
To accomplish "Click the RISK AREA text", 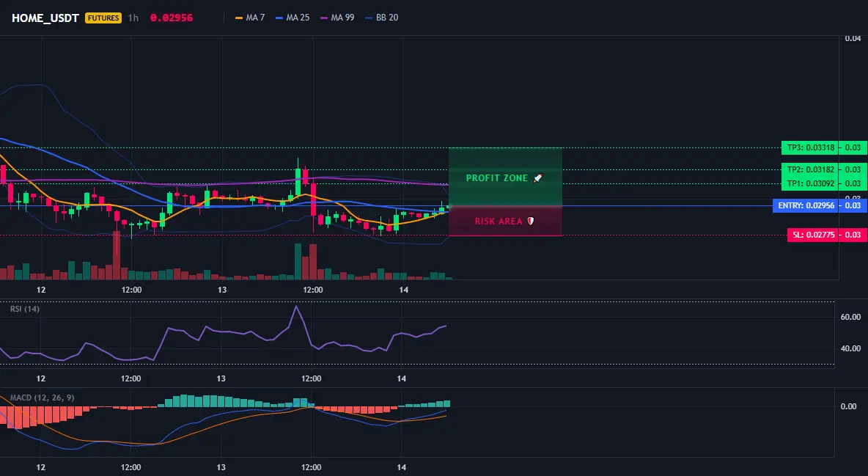I will coord(499,221).
